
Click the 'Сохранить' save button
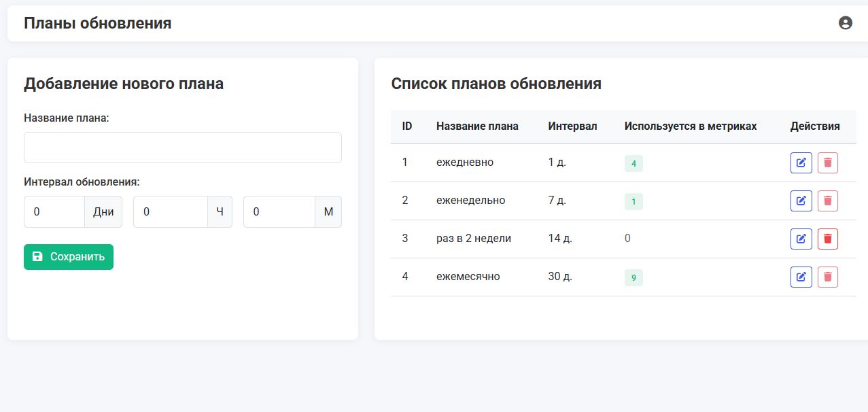tap(69, 257)
